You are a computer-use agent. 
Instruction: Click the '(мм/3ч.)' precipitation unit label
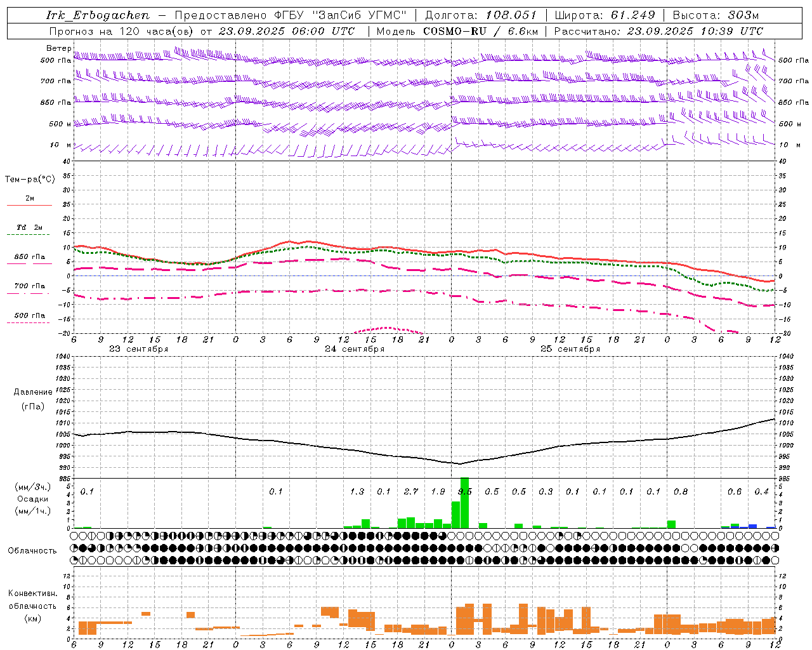coord(33,487)
